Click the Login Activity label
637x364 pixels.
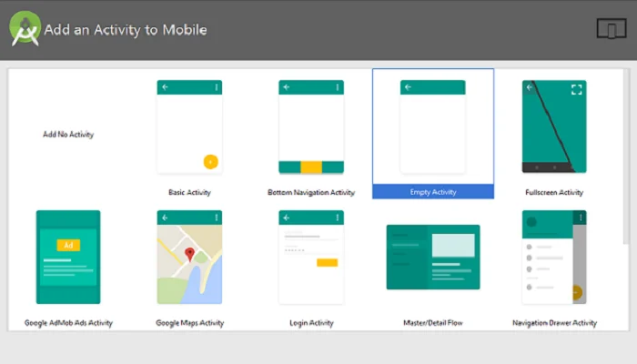(311, 323)
